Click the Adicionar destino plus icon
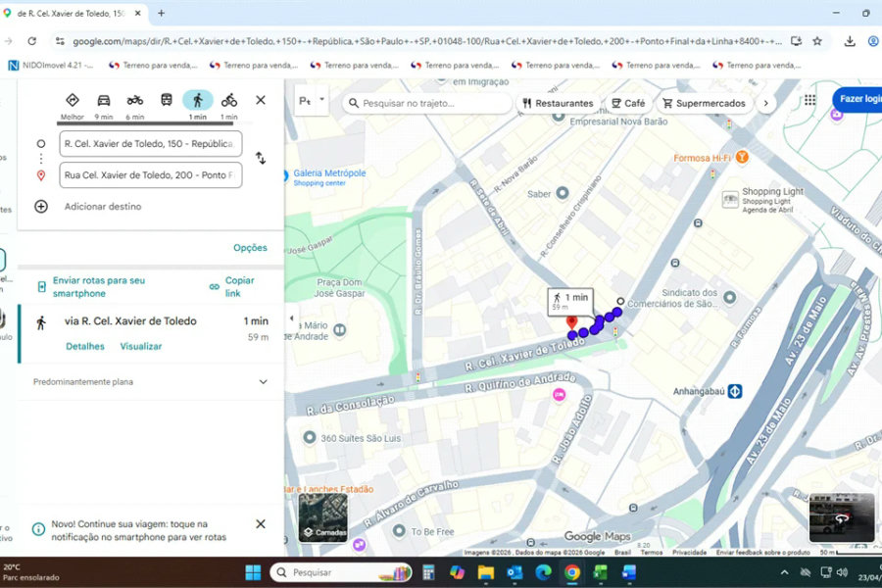Screen dimensions: 882x588 41,207
